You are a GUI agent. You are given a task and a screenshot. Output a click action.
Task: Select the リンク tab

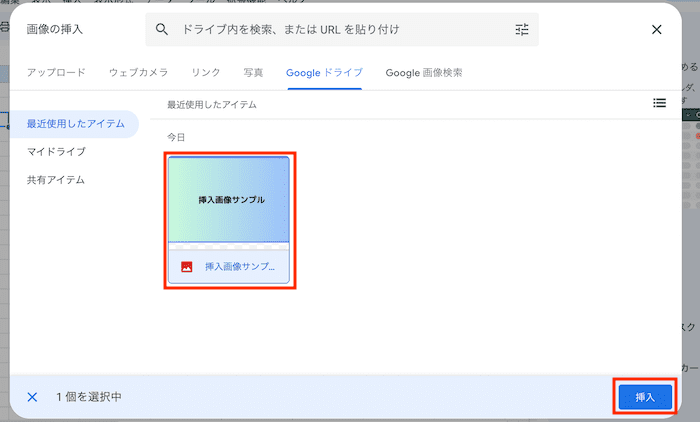(206, 73)
